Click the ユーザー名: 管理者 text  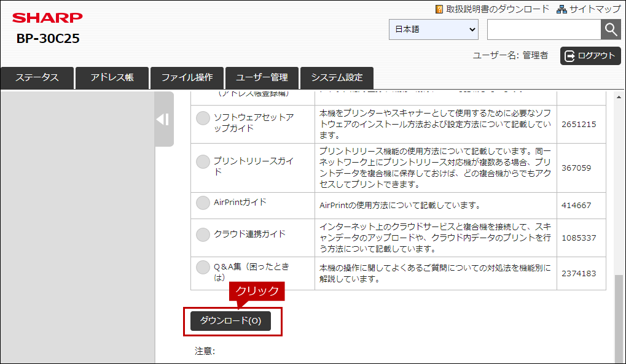(x=511, y=55)
